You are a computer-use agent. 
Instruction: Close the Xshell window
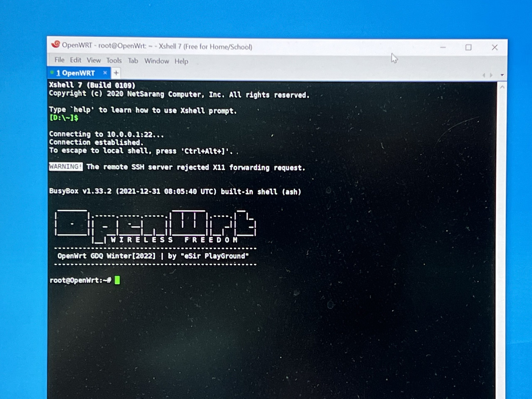pos(494,47)
